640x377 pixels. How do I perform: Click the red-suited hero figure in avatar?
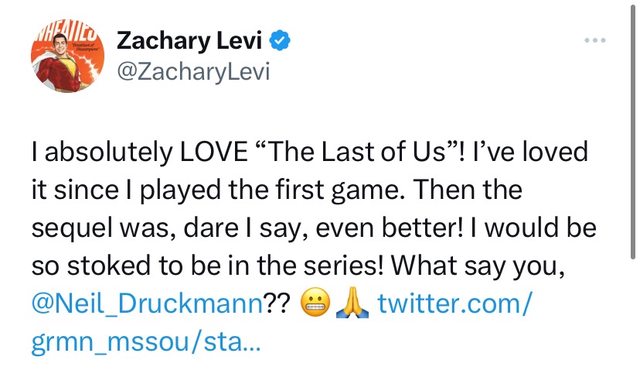click(x=61, y=65)
